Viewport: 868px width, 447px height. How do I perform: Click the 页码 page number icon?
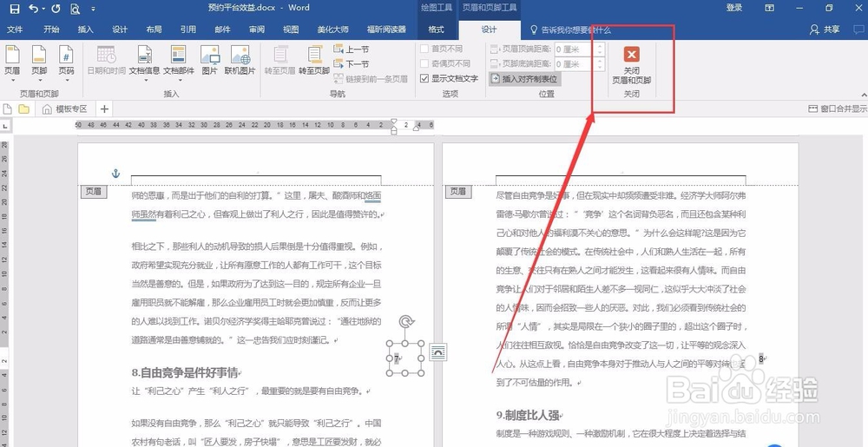point(66,55)
